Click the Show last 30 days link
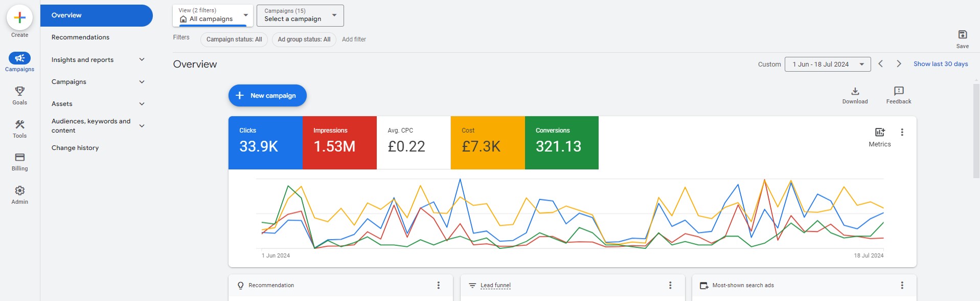980x301 pixels. 940,64
